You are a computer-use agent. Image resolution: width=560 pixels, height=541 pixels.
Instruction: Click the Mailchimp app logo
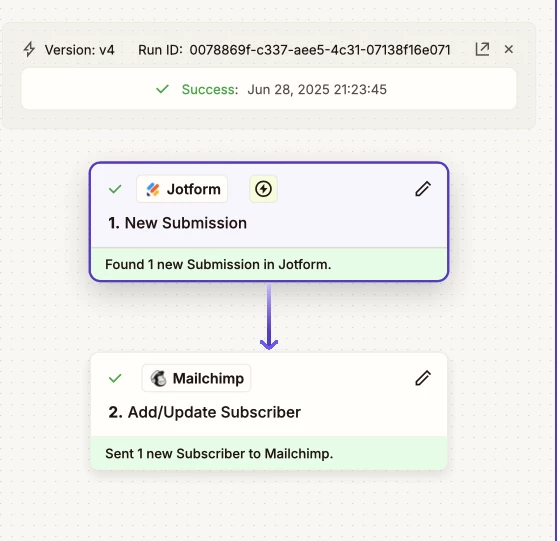click(158, 379)
